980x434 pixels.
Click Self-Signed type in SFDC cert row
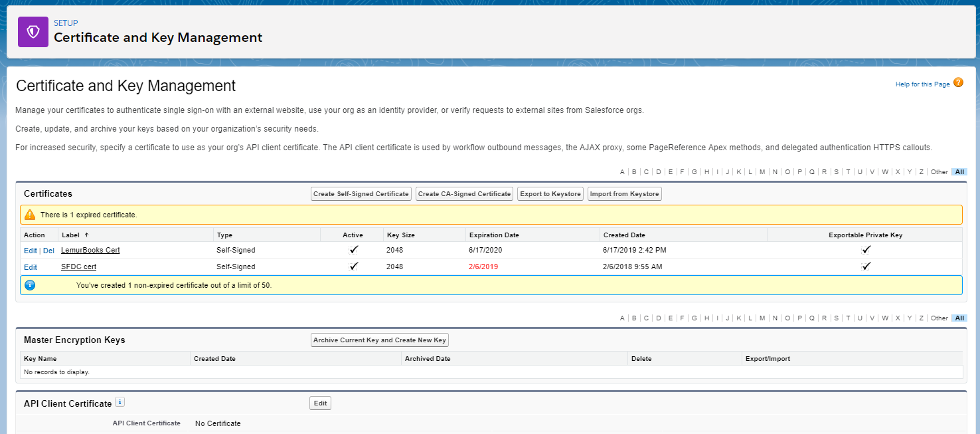[236, 267]
